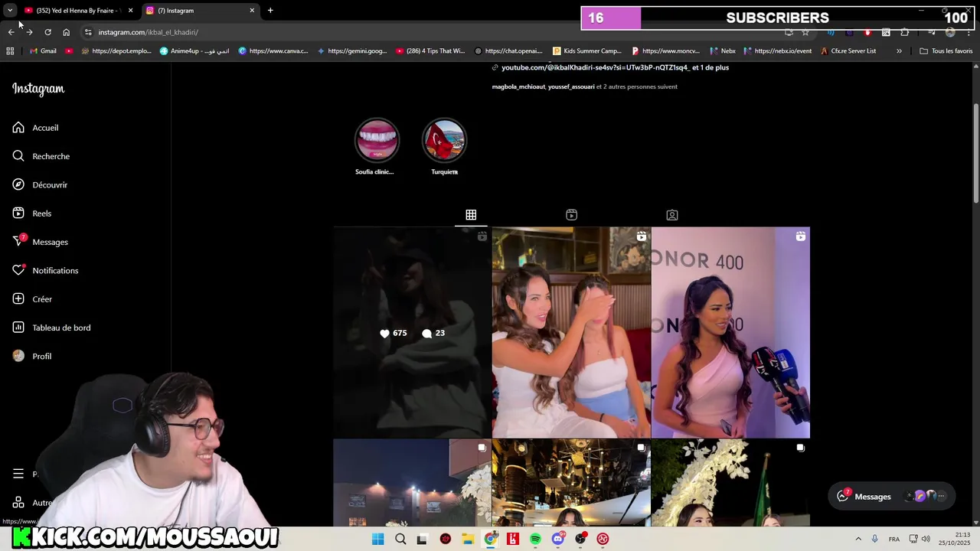Click Créer to create a post
This screenshot has width=980, height=551.
32,299
